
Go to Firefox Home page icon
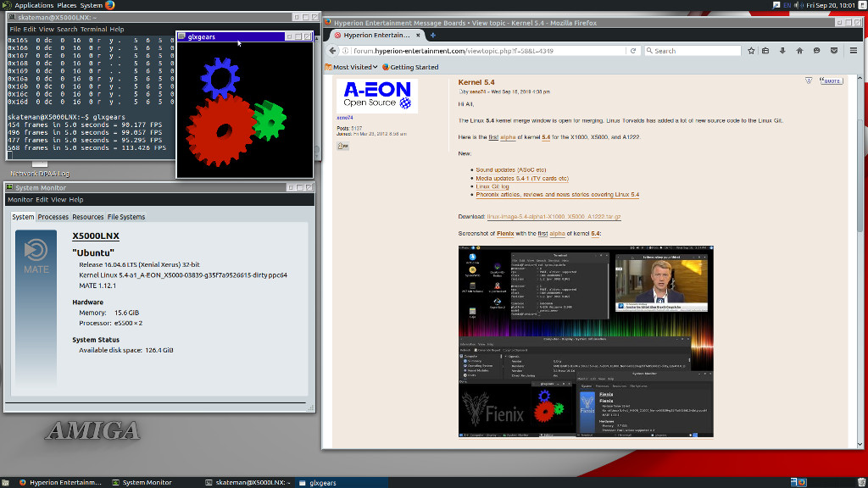click(799, 50)
